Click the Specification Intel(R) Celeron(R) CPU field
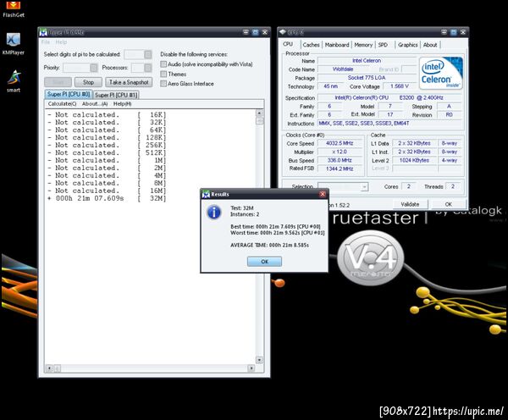The image size is (508, 420). pyautogui.click(x=389, y=97)
